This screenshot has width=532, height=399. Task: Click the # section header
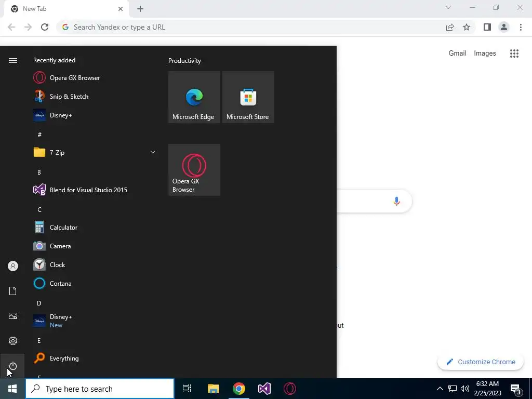coord(39,135)
